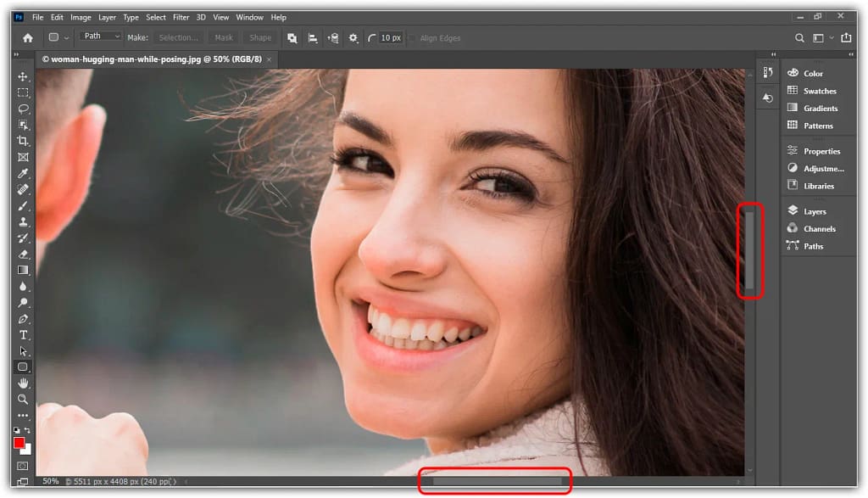Open the search magnifier icon
Viewport: 868px width, 498px height.
click(x=799, y=37)
